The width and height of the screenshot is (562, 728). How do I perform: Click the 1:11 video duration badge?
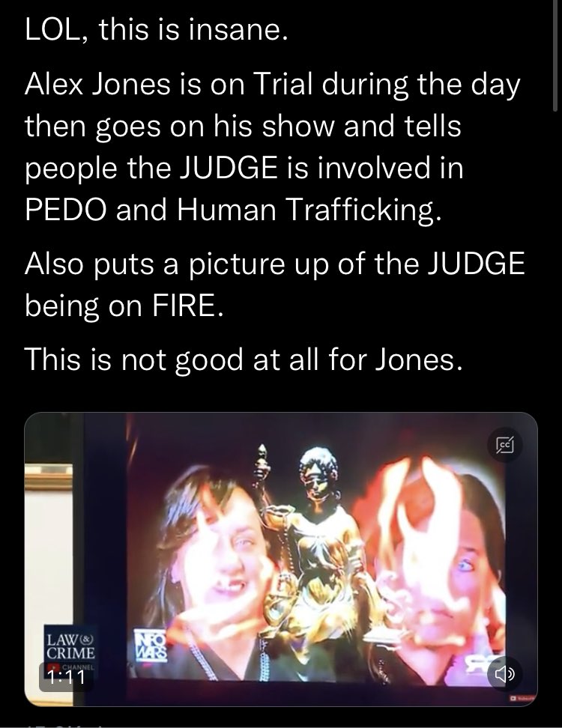tap(67, 677)
